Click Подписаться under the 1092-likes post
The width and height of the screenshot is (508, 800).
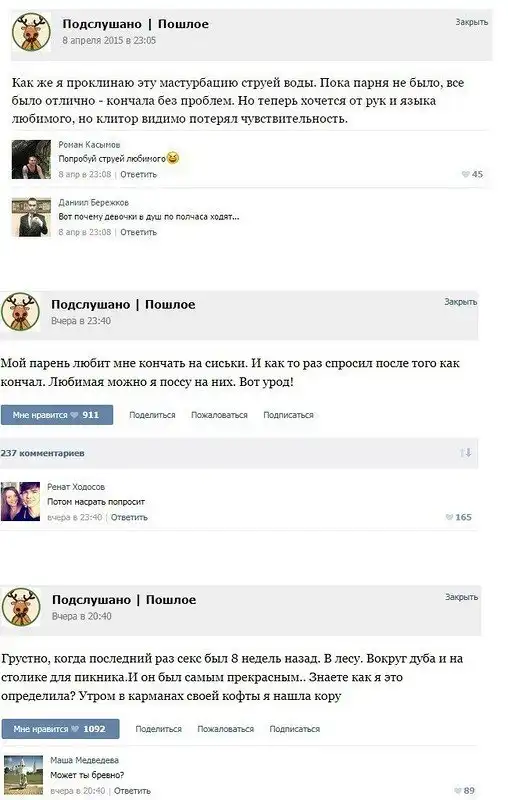tap(295, 729)
